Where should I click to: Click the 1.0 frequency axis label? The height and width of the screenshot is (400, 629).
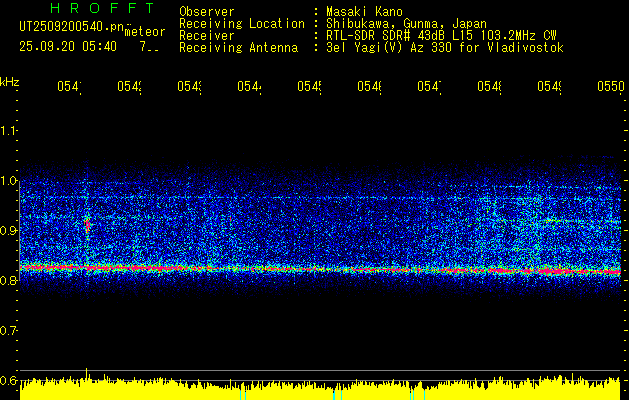coord(8,180)
